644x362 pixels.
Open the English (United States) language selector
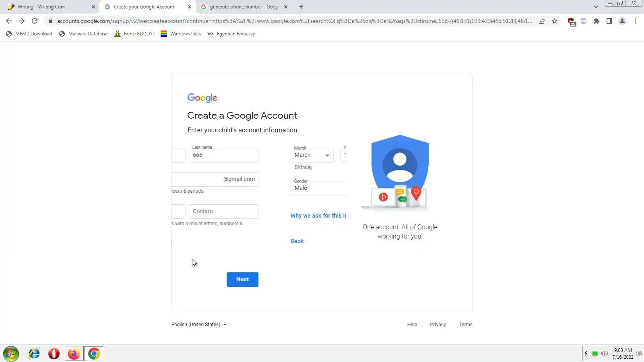point(199,325)
